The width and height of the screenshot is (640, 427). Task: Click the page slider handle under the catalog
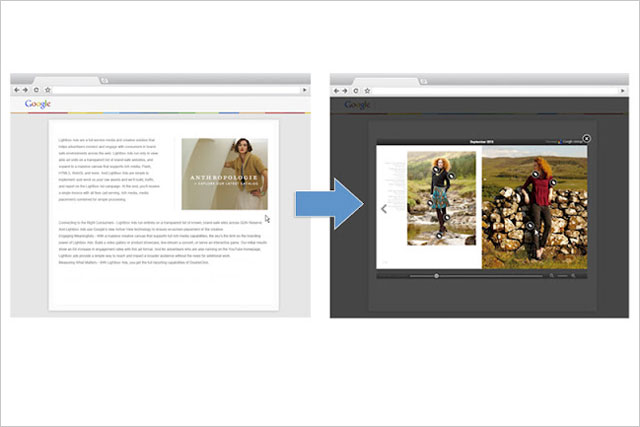[436, 276]
